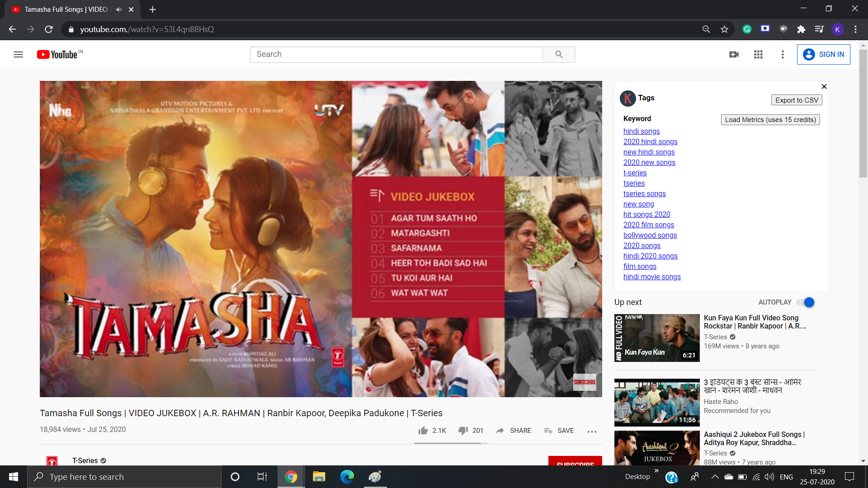The height and width of the screenshot is (488, 868).
Task: Go back in browser history
Action: click(12, 29)
